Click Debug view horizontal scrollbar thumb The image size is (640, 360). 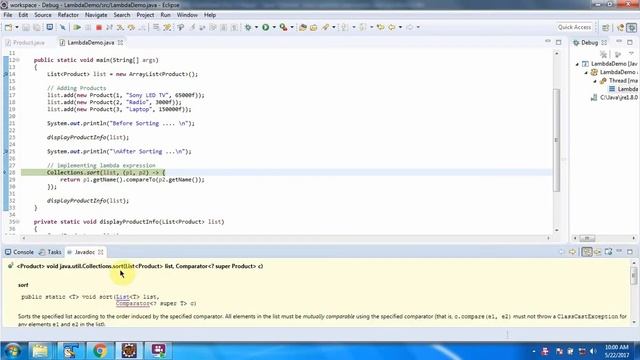point(587,238)
